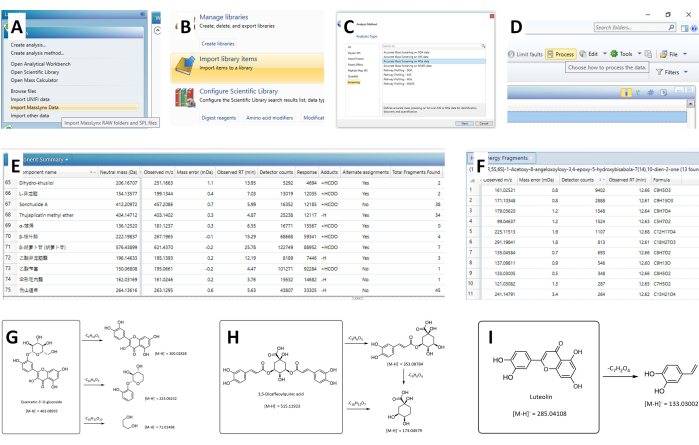Sort by Detector counts column in Component Summary
699x445 pixels.
tap(276, 172)
